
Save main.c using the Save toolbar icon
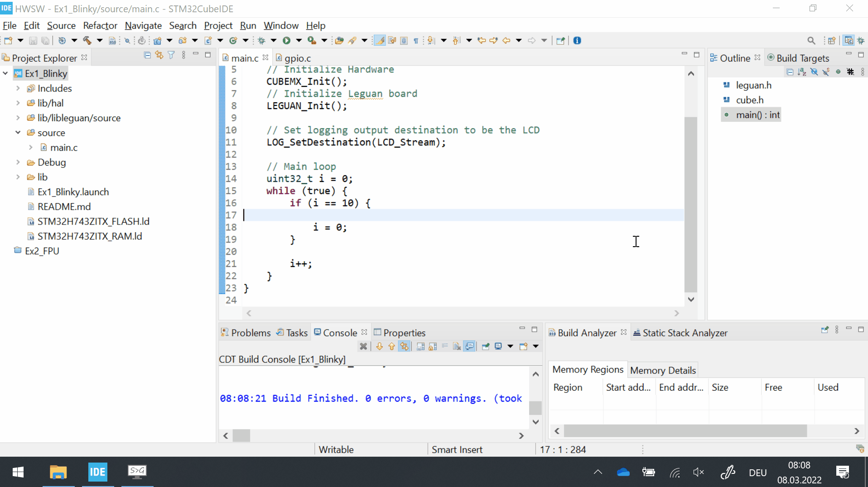pos(34,40)
